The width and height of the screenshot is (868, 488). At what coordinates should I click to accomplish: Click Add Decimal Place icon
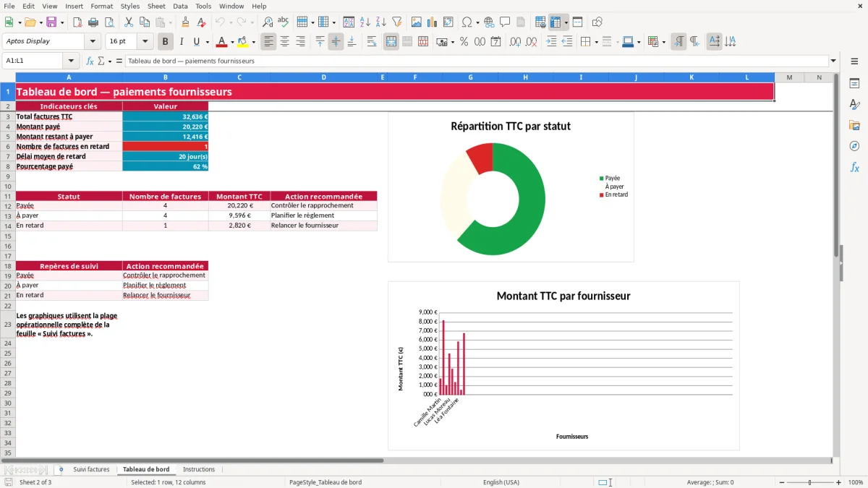pyautogui.click(x=515, y=42)
